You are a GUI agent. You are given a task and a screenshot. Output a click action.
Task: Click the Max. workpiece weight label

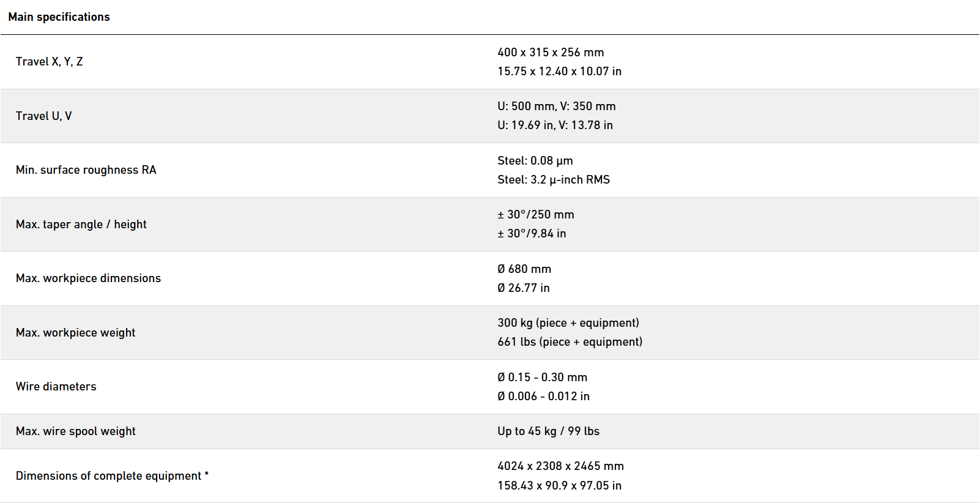[75, 333]
